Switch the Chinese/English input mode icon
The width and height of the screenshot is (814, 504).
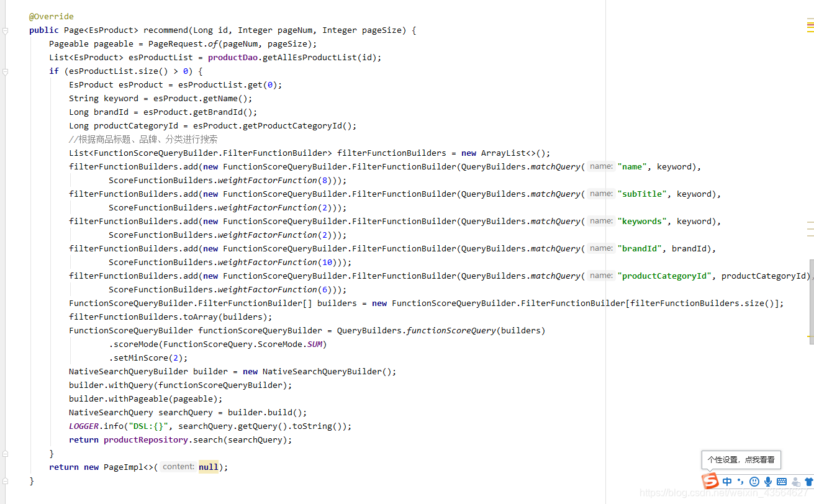pyautogui.click(x=727, y=482)
